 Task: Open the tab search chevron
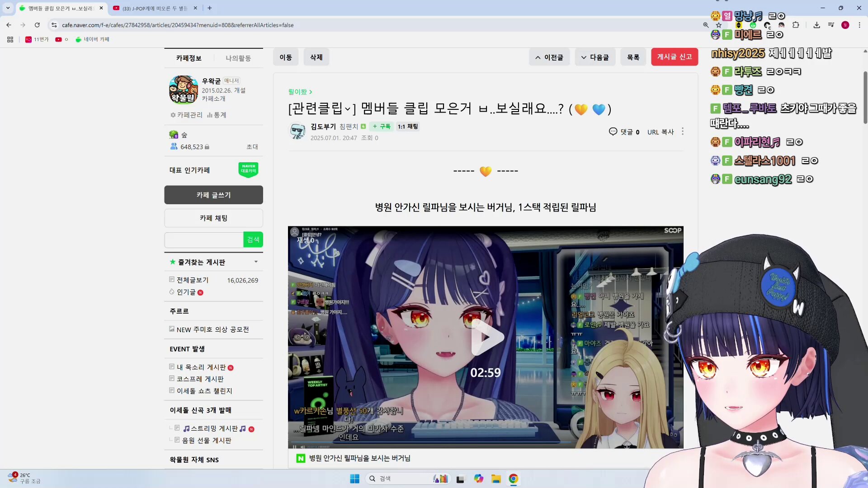pos(8,8)
